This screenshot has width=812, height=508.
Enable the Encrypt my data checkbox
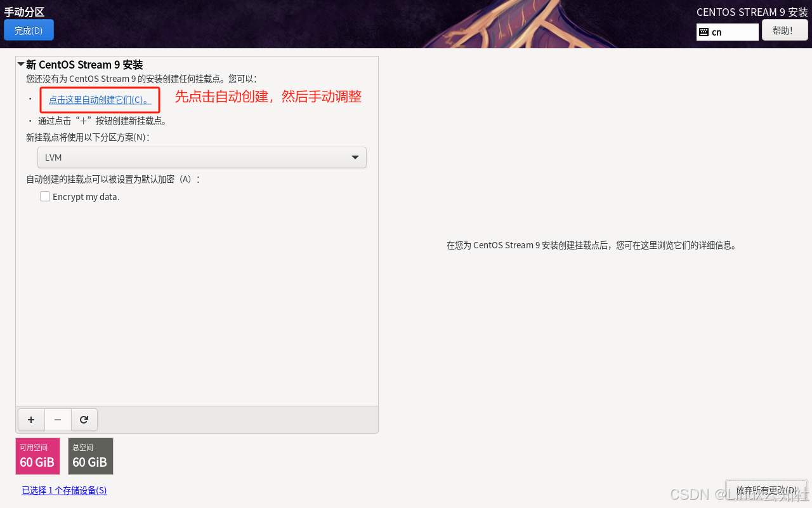pos(44,196)
